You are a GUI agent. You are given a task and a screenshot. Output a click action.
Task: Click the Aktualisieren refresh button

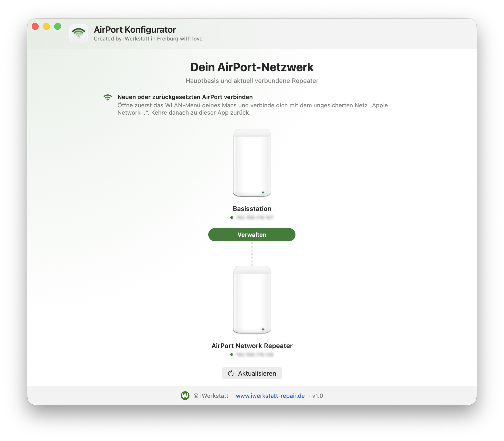coord(252,373)
